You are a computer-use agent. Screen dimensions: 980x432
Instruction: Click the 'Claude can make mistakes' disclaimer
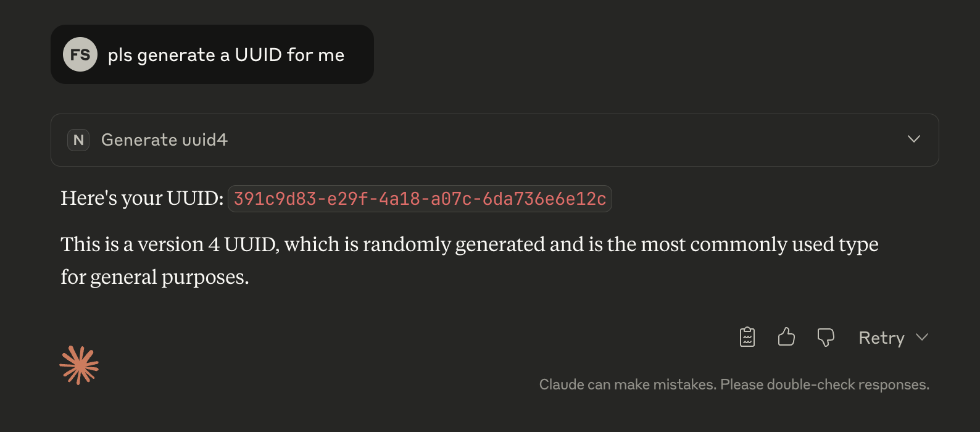(x=733, y=384)
